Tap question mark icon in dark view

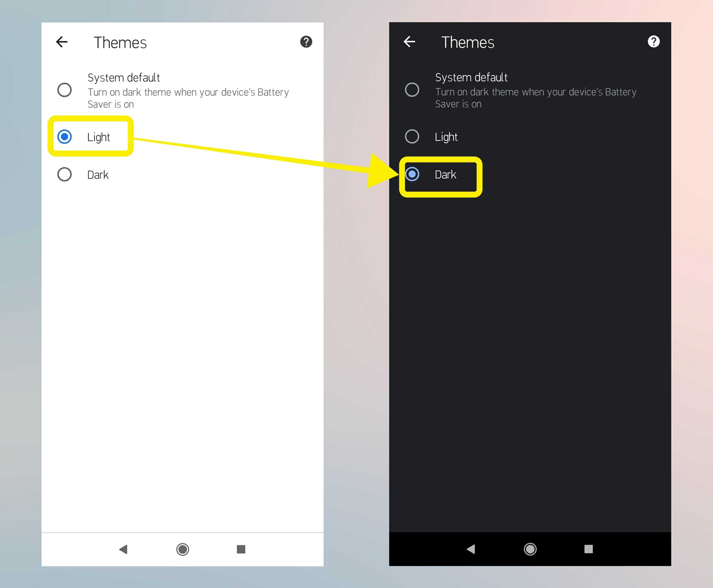(656, 41)
